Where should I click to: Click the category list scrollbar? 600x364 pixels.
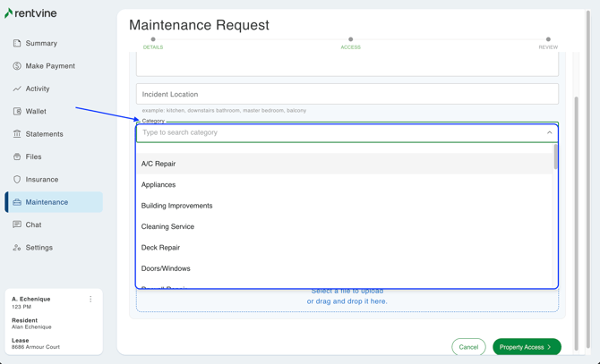tap(555, 157)
